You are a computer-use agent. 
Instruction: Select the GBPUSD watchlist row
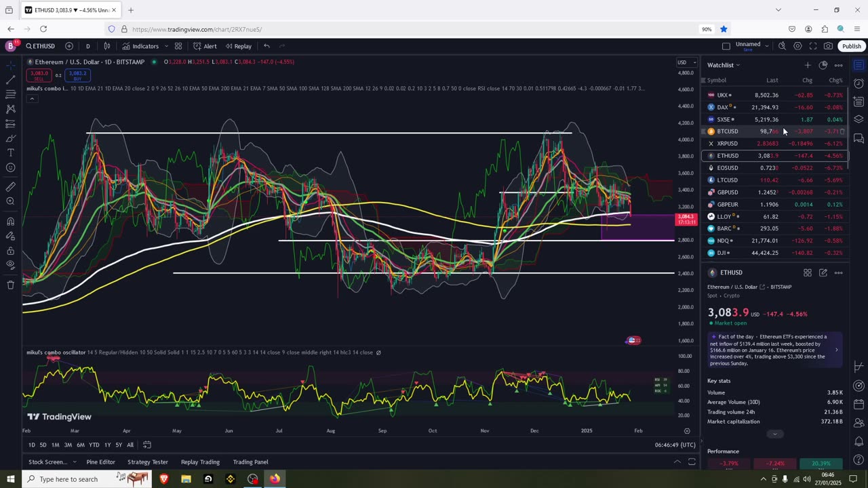[x=774, y=192]
